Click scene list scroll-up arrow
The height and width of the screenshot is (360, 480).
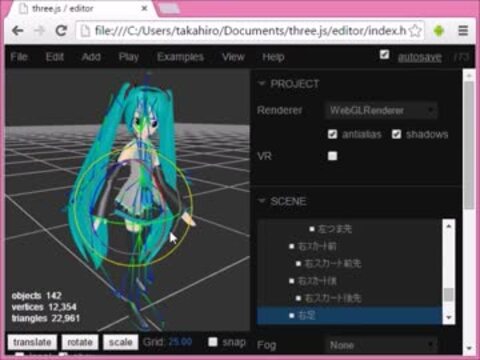point(449,226)
